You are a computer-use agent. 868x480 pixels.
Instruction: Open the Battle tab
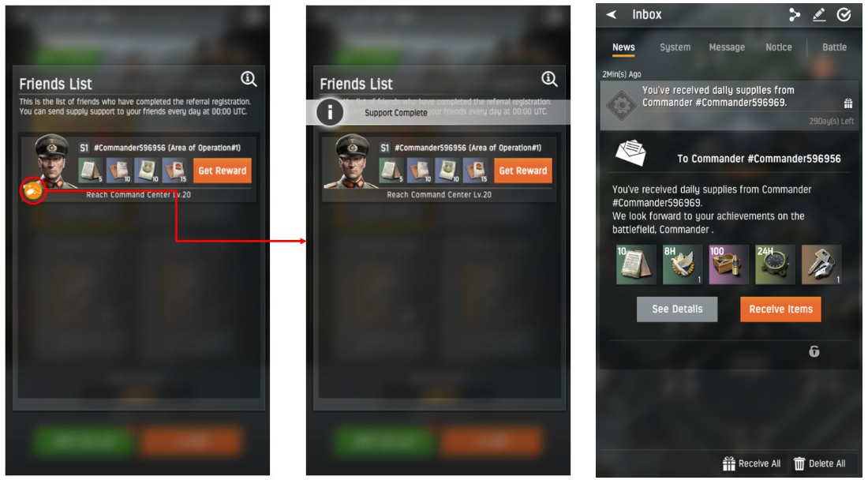[834, 47]
